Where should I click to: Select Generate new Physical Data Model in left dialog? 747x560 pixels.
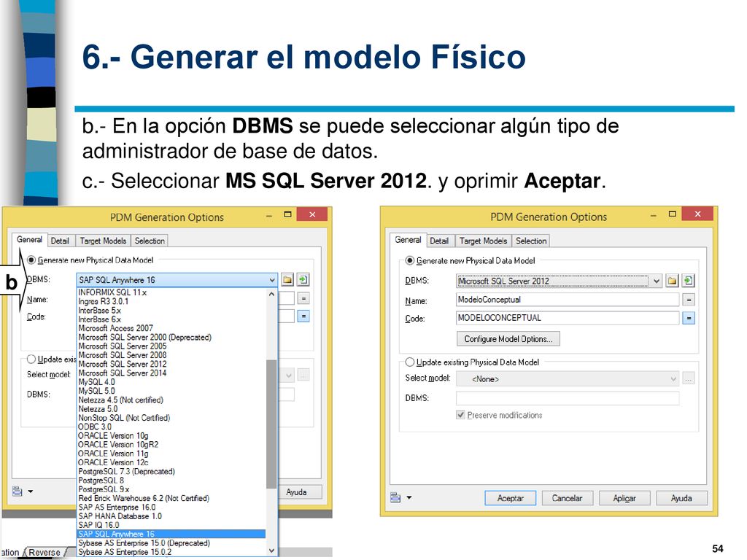coord(31,260)
